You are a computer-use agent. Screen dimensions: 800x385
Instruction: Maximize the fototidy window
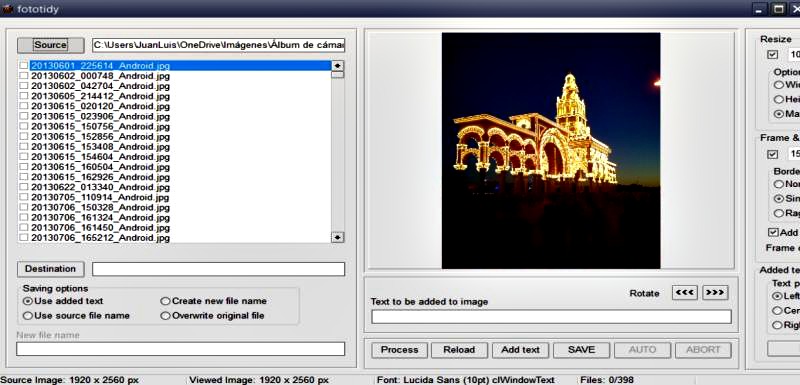(x=778, y=9)
